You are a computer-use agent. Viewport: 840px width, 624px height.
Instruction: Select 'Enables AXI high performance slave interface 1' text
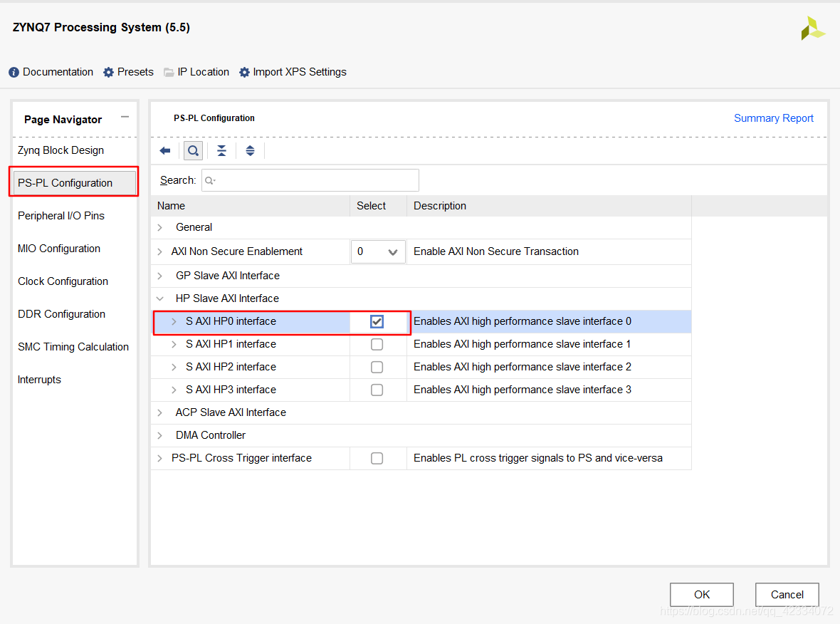(x=522, y=344)
